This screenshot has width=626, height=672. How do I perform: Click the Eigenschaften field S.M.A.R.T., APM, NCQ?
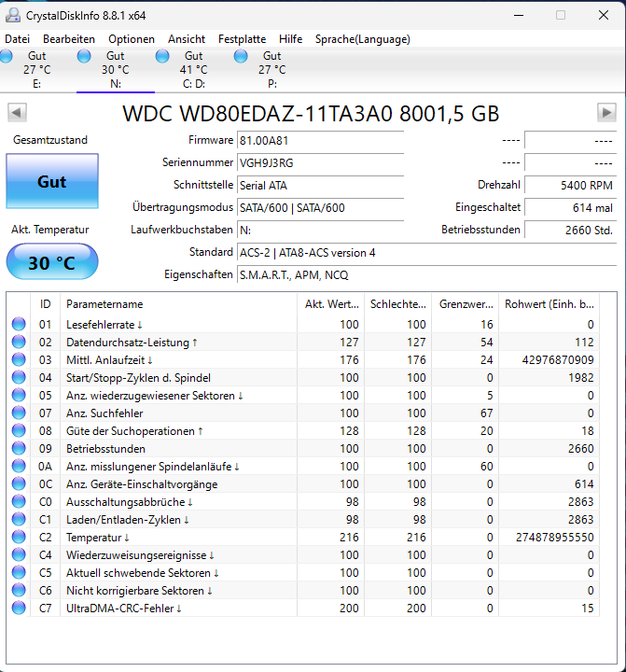coord(426,274)
